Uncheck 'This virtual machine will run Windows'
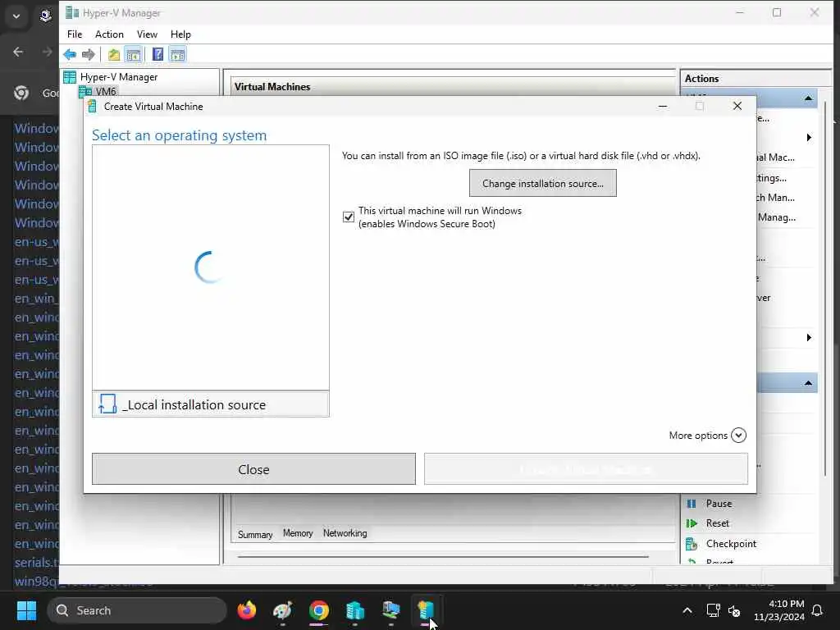Viewport: 840px width, 630px height. pyautogui.click(x=348, y=217)
